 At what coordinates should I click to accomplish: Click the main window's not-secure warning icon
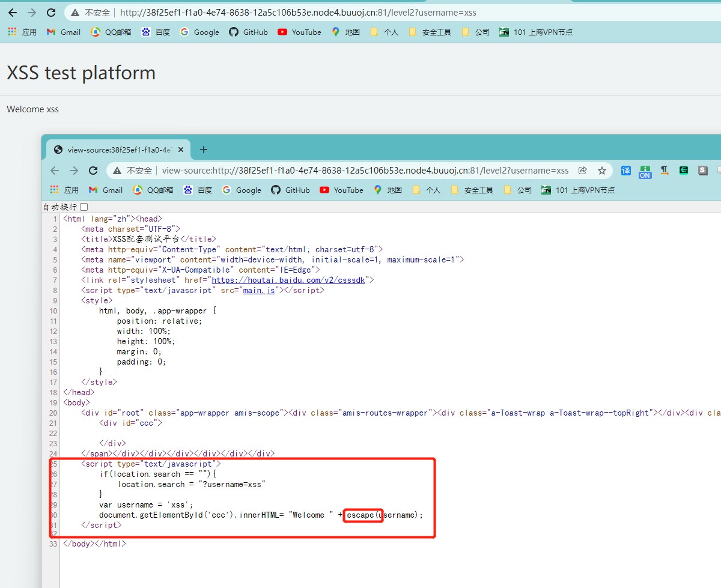click(x=75, y=12)
